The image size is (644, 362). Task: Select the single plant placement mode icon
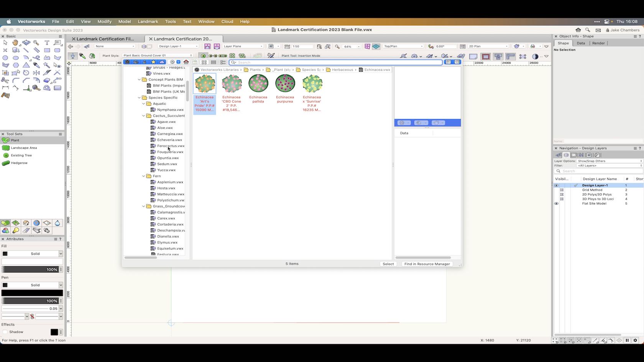[x=203, y=56]
